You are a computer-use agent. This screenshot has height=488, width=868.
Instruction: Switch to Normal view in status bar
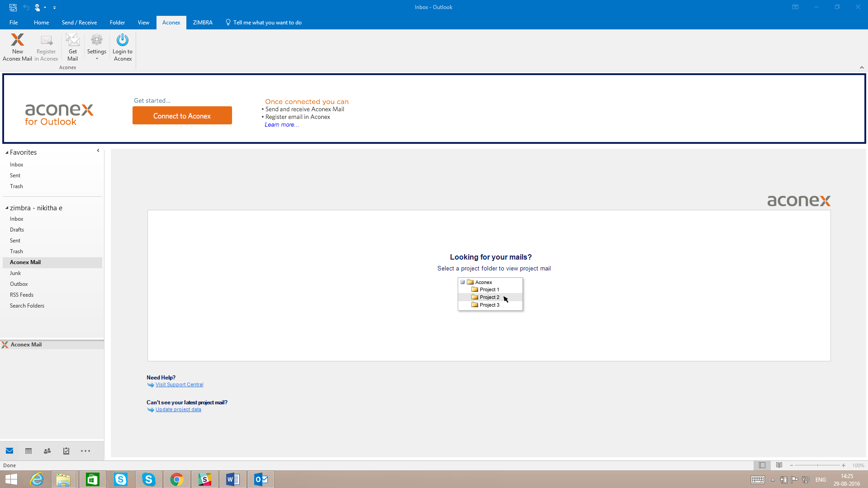tap(762, 465)
